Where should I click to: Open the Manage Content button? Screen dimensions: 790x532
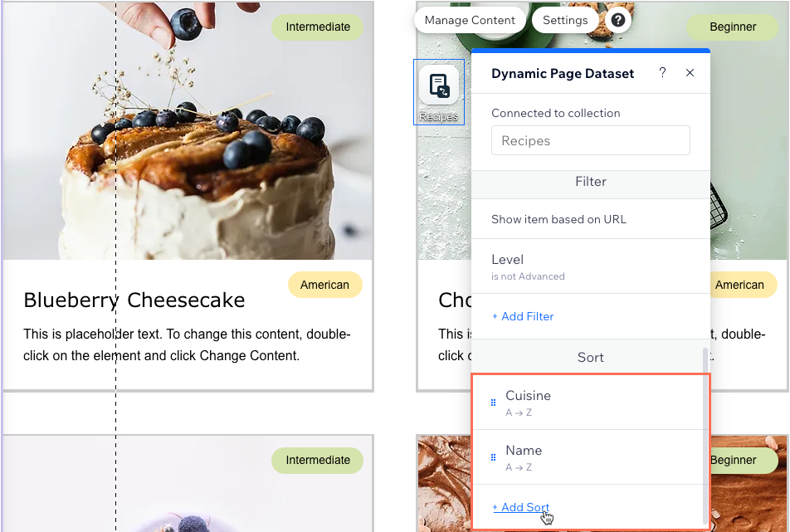point(470,20)
